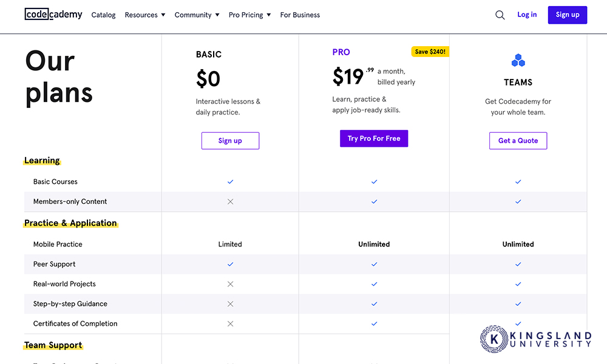
Task: Click the Members-only Content checkmark under Teams
Action: pyautogui.click(x=518, y=201)
